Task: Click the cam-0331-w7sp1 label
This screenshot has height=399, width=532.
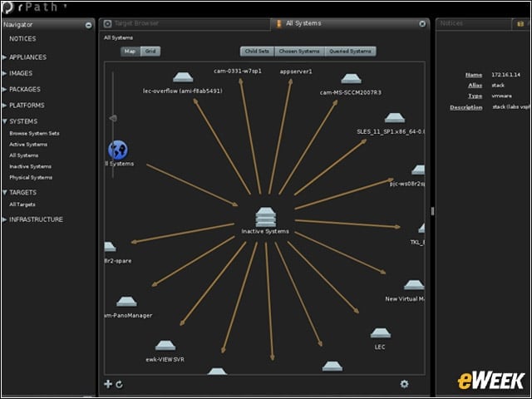Action: tap(238, 71)
